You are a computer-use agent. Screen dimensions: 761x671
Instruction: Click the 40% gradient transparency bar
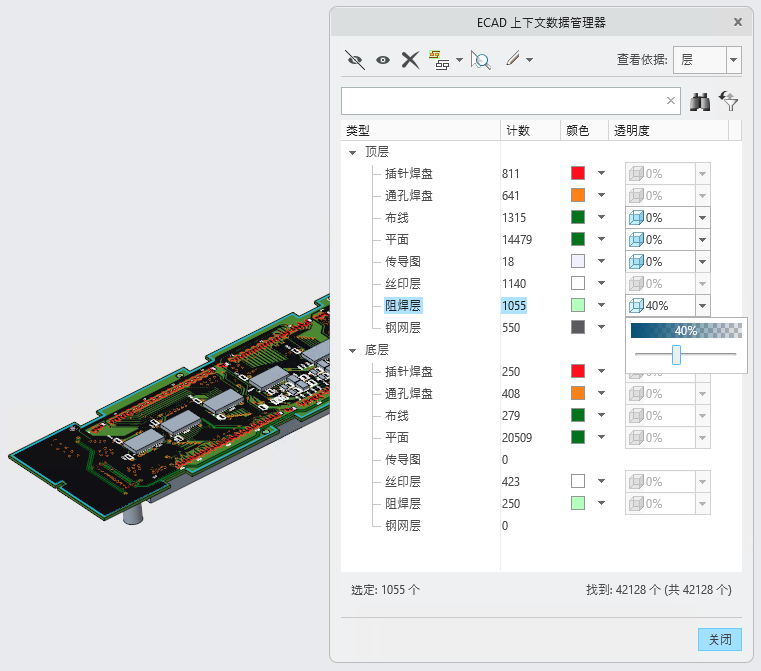point(686,331)
